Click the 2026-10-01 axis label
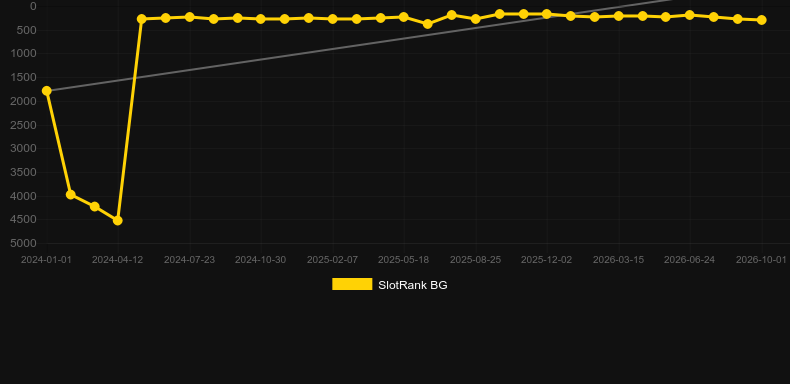 coord(761,260)
